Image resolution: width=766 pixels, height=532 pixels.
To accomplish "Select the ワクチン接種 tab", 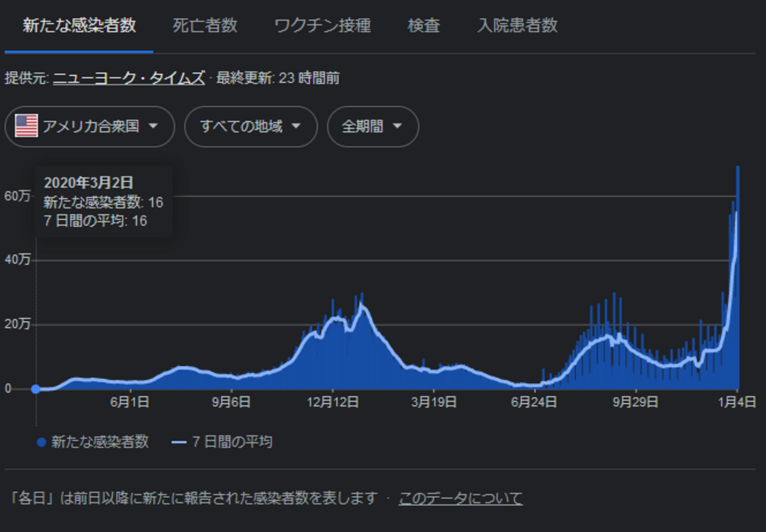I will (322, 26).
